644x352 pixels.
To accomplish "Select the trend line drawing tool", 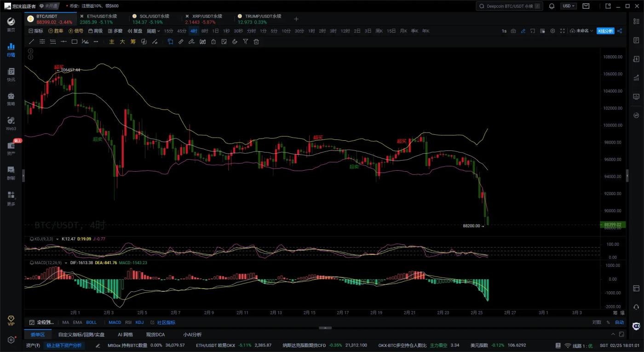I will (32, 41).
